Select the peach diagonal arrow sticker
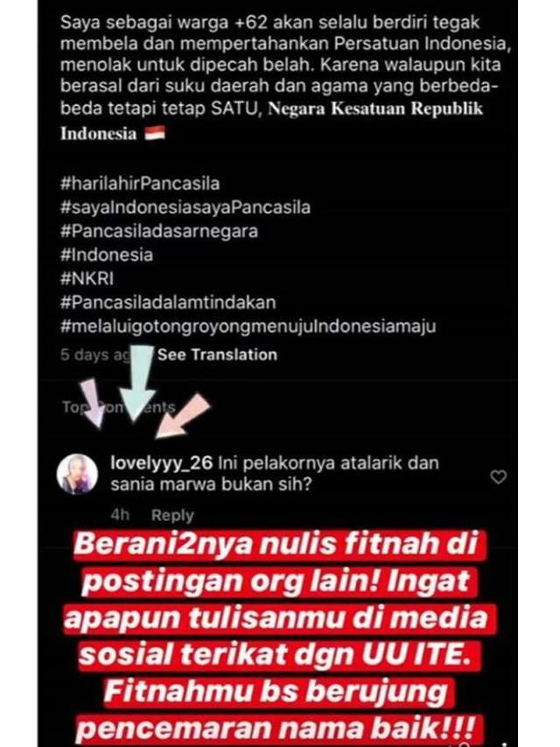This screenshot has width=560, height=747. point(183,416)
